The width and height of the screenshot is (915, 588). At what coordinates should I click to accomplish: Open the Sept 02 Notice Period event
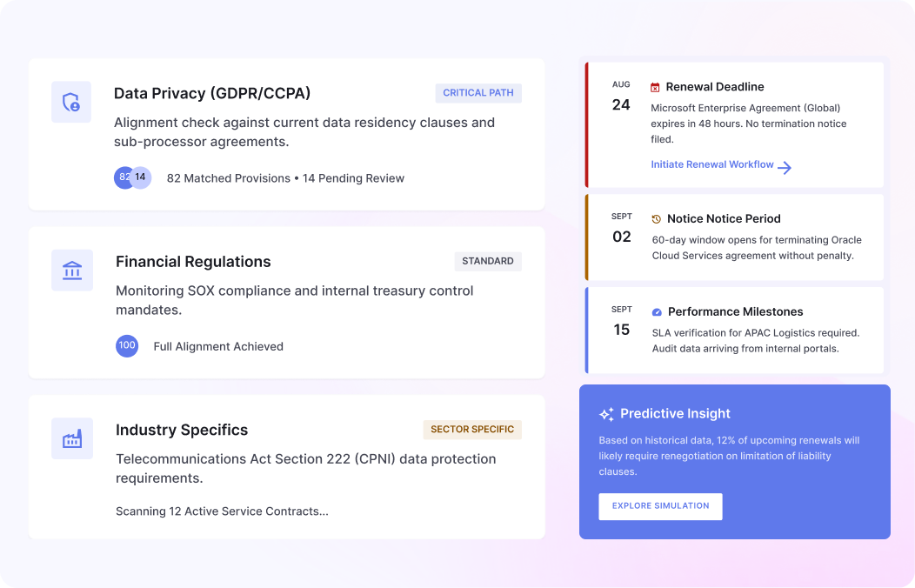[734, 237]
